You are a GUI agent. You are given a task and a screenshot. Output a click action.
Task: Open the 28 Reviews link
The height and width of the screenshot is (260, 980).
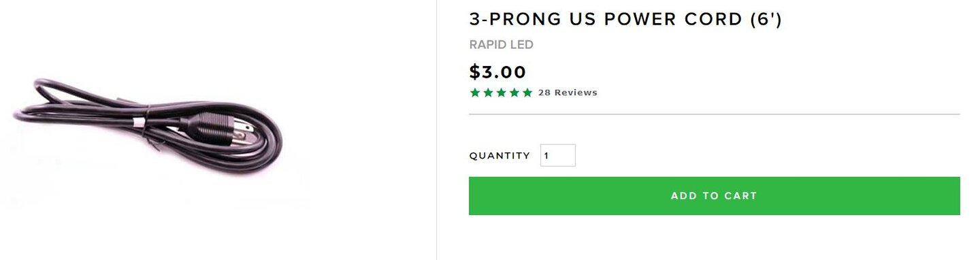coord(568,93)
